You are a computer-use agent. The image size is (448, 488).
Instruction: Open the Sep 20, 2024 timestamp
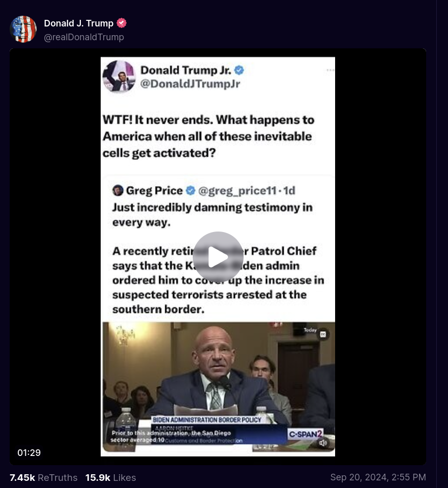point(378,477)
